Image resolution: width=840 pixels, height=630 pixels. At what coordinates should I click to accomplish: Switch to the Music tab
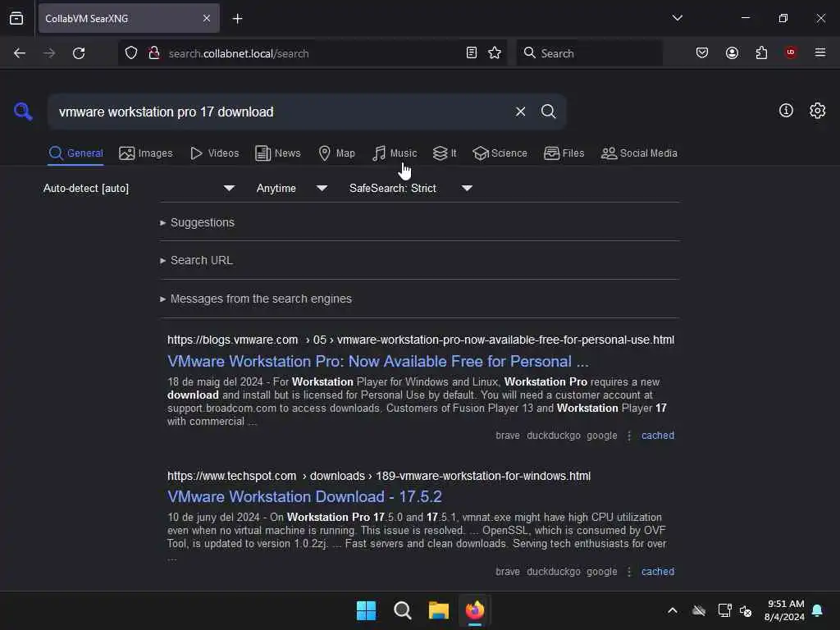pyautogui.click(x=395, y=153)
